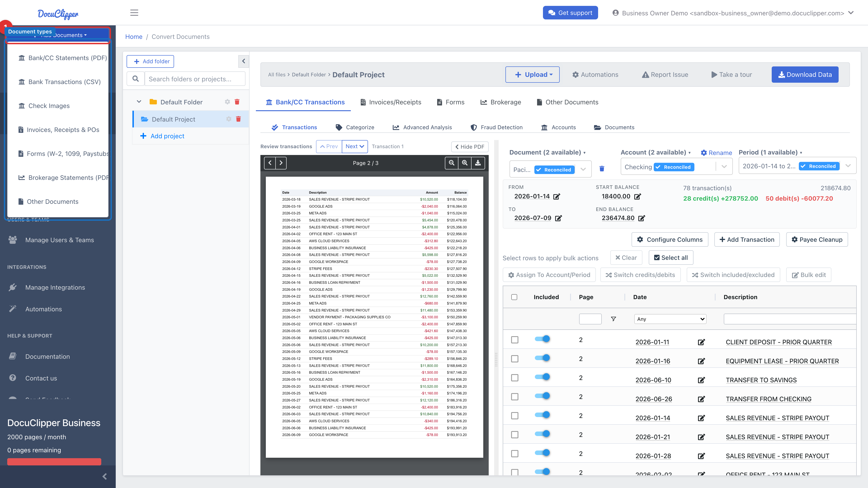This screenshot has height=488, width=868.
Task: Edit date of CLIENT DEPOSIT row
Action: click(x=701, y=342)
